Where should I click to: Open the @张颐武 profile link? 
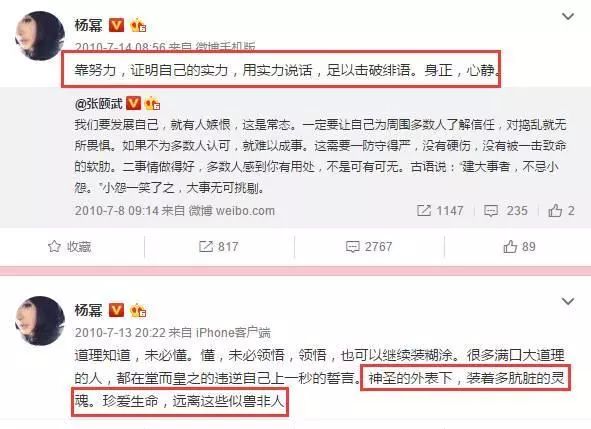(99, 103)
